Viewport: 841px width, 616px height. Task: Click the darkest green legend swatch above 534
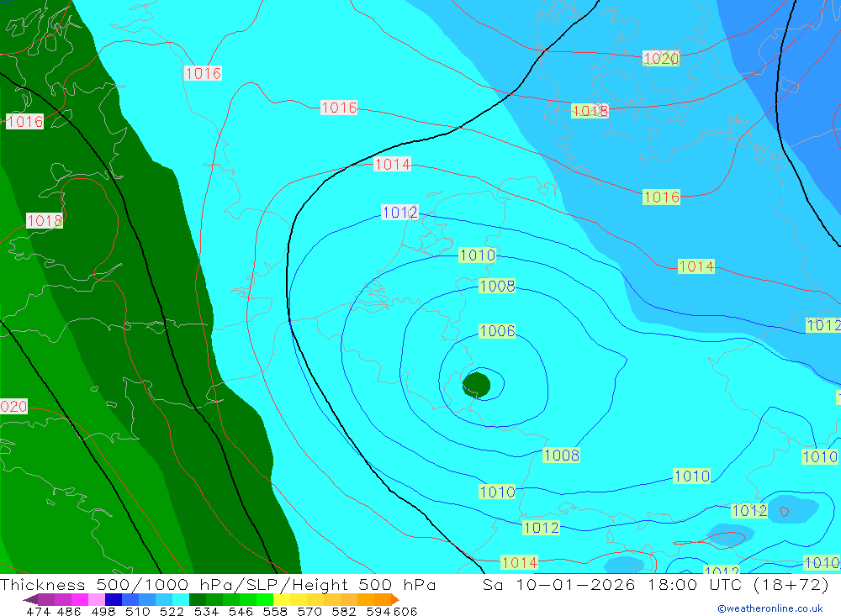click(x=198, y=599)
